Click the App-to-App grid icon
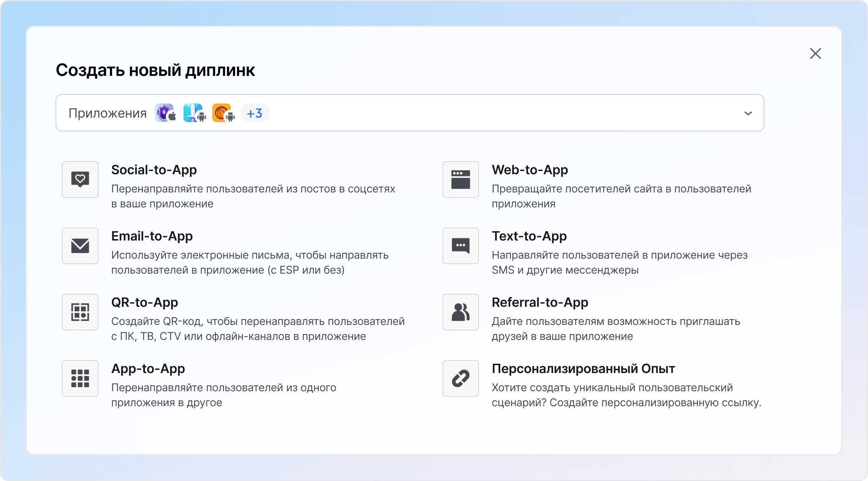Screen dimensions: 868x481 click(80, 378)
